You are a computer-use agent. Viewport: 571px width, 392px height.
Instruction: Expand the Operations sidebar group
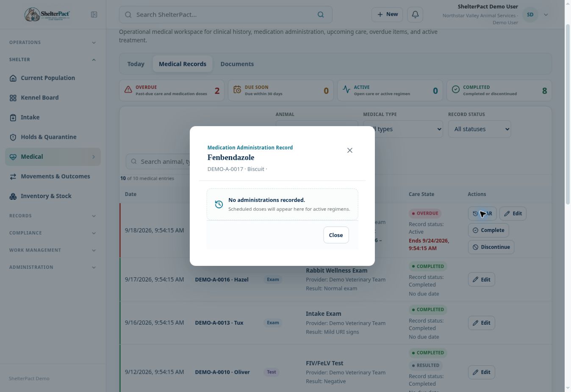53,42
